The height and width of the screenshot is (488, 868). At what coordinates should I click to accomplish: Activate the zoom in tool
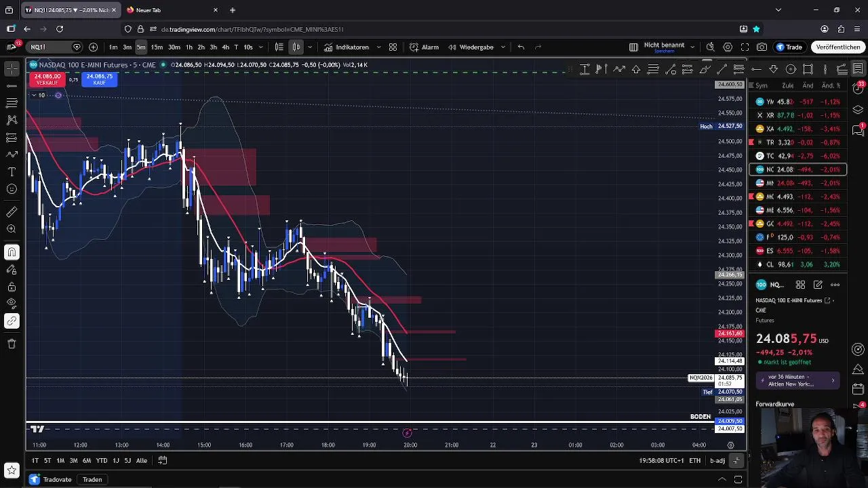(x=12, y=229)
